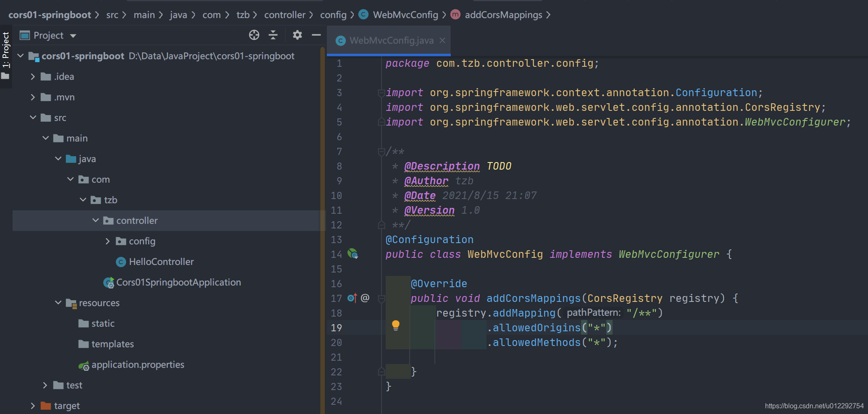The height and width of the screenshot is (414, 868).
Task: Click cors01-springboot breadcrumb
Action: (50, 15)
